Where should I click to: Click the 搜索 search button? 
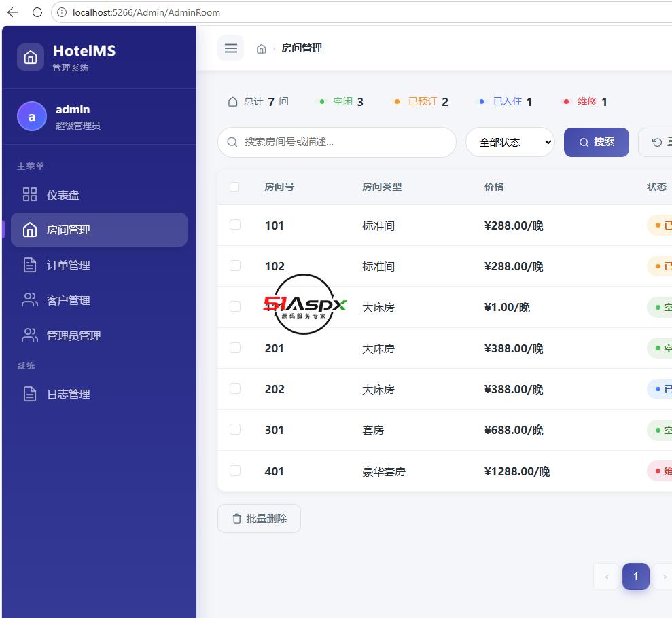click(x=596, y=142)
